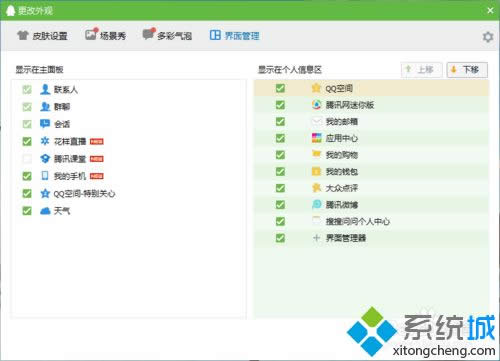
Task: Uncheck the QQ空间-特别关心 checkbox
Action: pos(27,193)
